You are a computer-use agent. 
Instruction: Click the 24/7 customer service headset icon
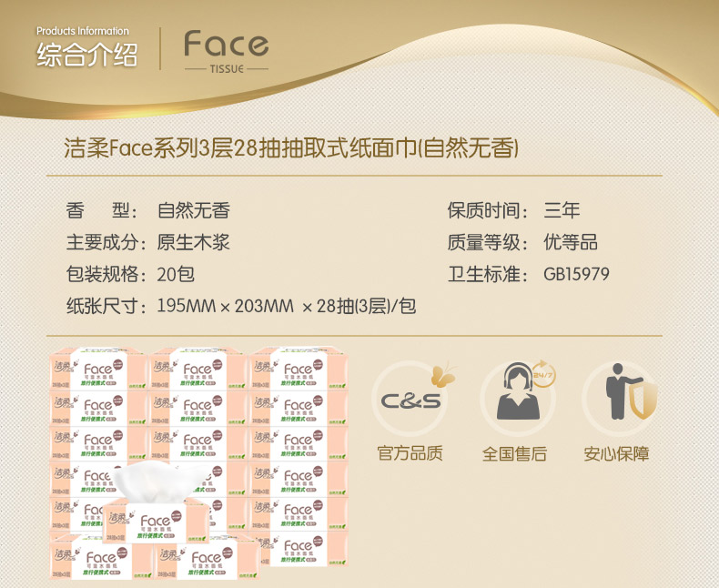point(519,397)
